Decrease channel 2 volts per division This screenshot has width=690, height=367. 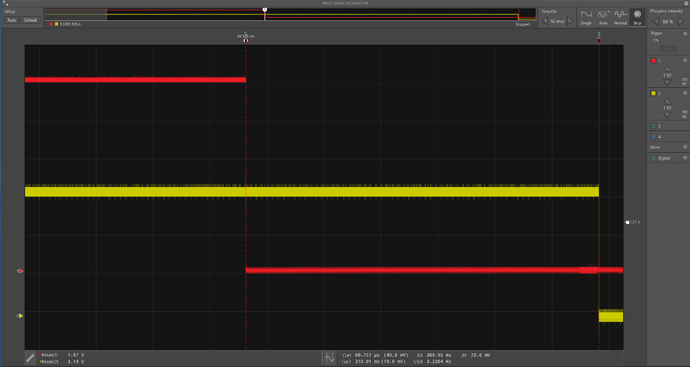pyautogui.click(x=667, y=115)
